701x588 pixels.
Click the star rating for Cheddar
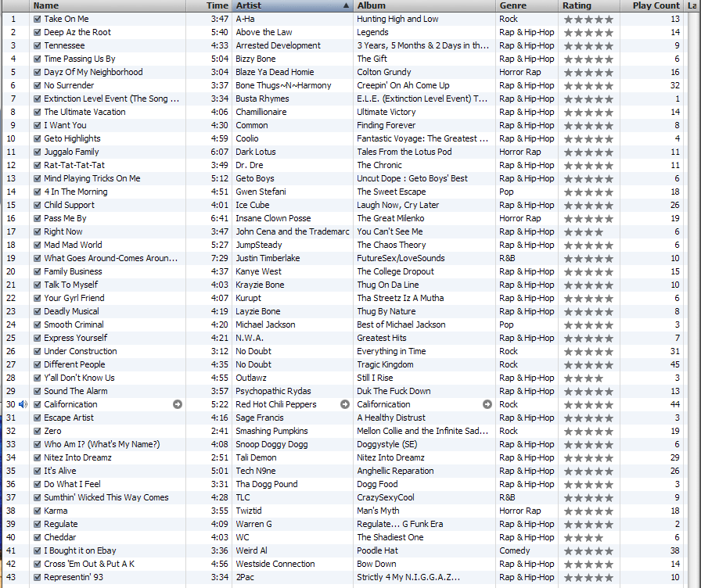coord(584,537)
